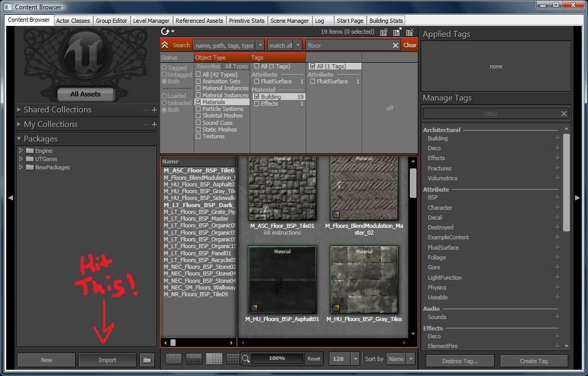The height and width of the screenshot is (376, 588).
Task: Click the 100% thumbnail zoom slider
Action: tap(277, 358)
